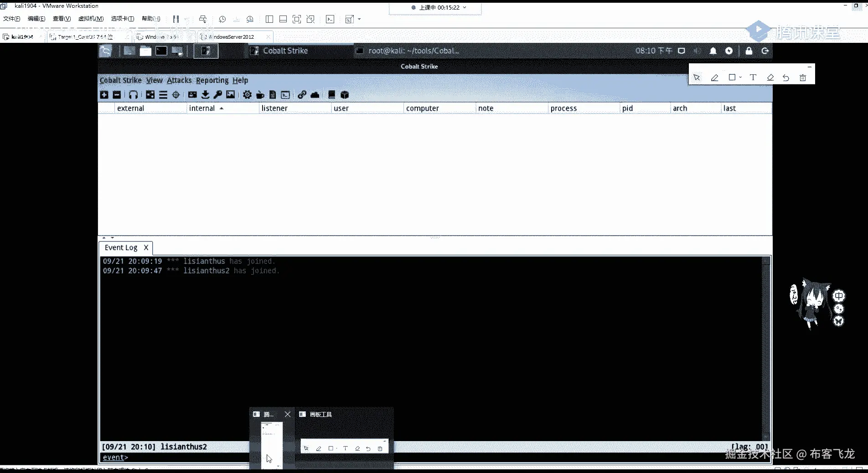Click Kali log out icon
Image resolution: width=868 pixels, height=473 pixels.
(765, 51)
